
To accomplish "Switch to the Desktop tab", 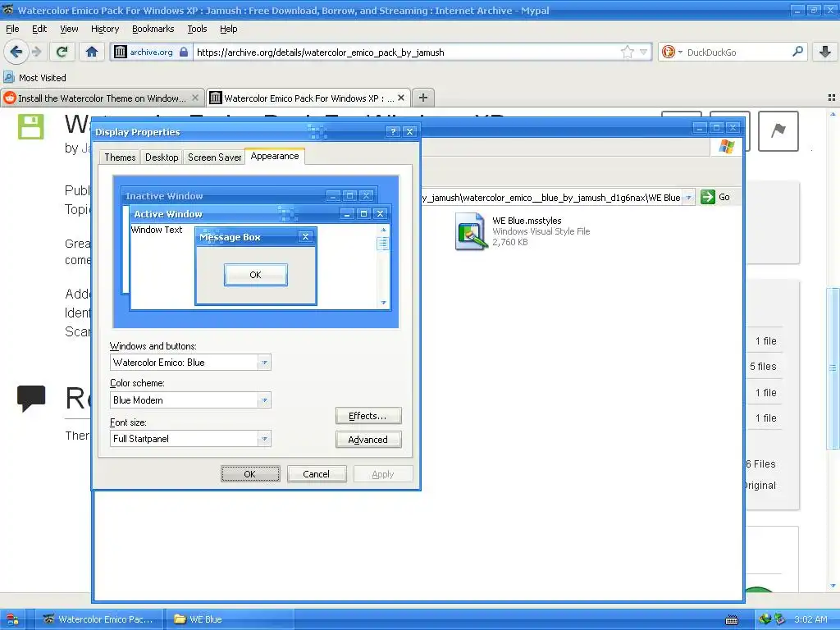I will [162, 157].
